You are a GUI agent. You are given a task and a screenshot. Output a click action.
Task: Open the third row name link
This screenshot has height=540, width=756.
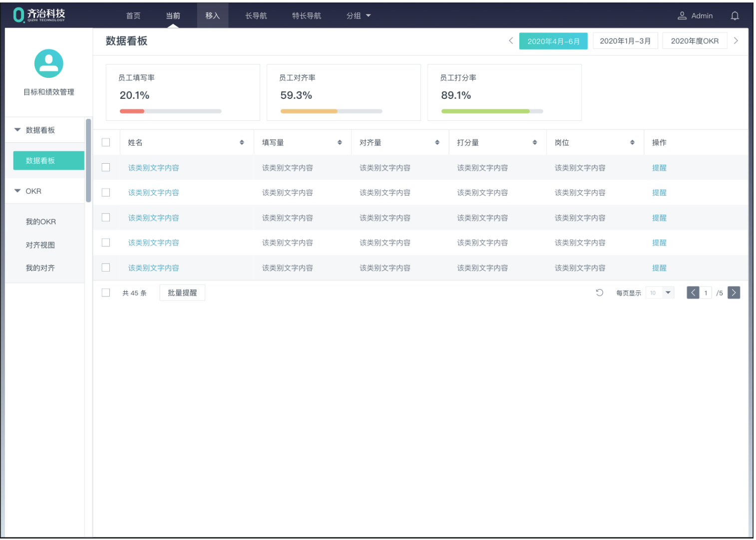pyautogui.click(x=153, y=218)
